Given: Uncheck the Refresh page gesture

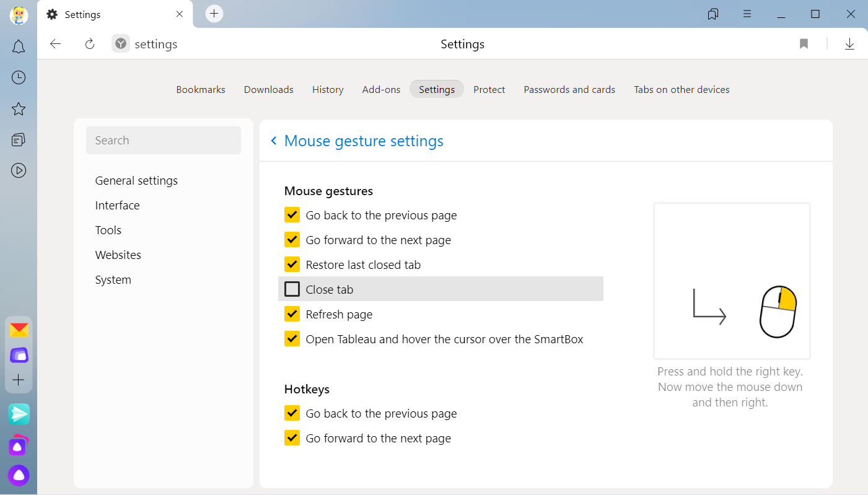Looking at the screenshot, I should (x=292, y=314).
